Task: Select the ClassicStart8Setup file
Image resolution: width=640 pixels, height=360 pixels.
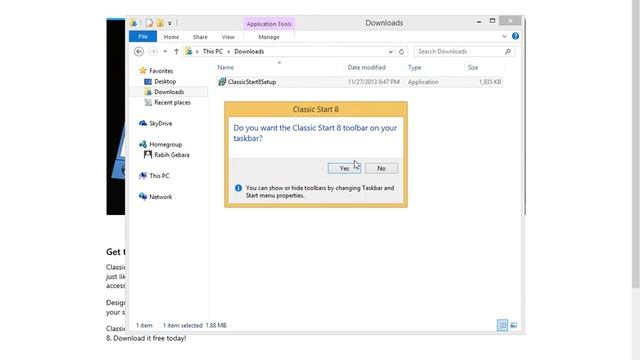Action: tap(359, 82)
